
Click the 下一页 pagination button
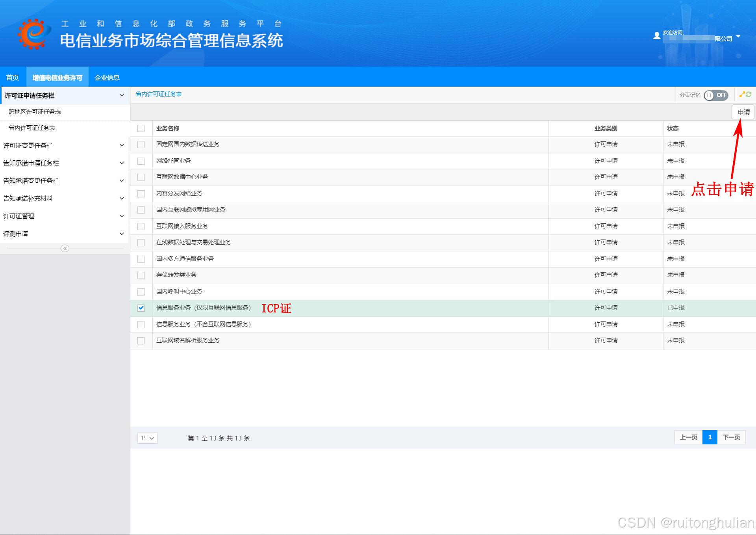click(731, 437)
